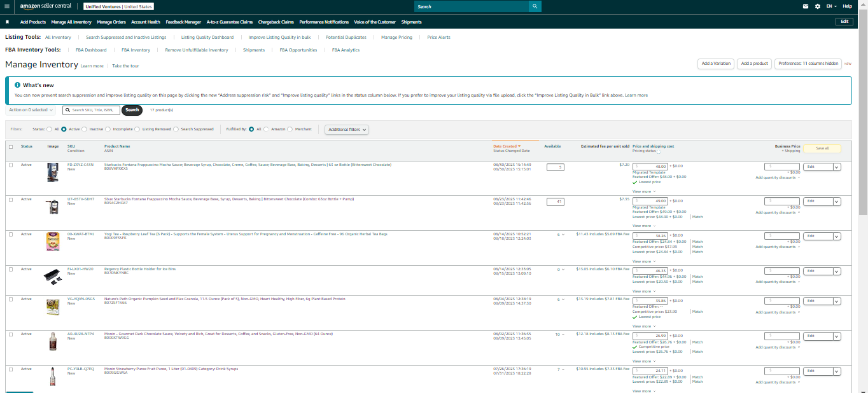
Task: Expand View more for the Regency Bottle Holder row
Action: coord(643,291)
